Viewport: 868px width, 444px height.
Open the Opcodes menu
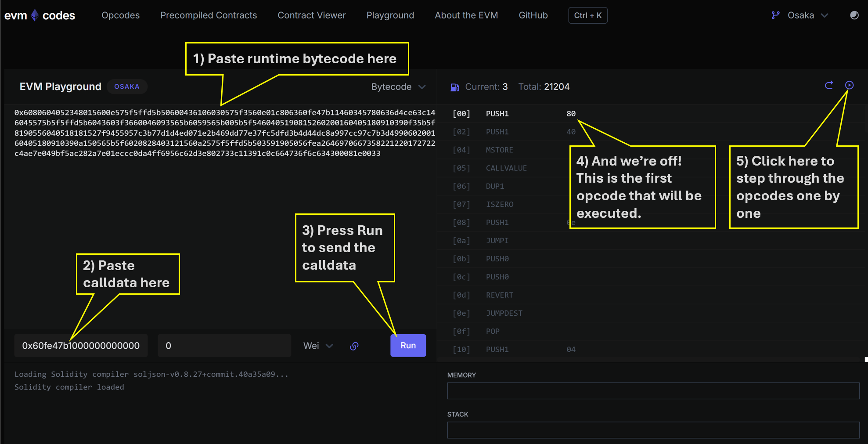click(120, 15)
